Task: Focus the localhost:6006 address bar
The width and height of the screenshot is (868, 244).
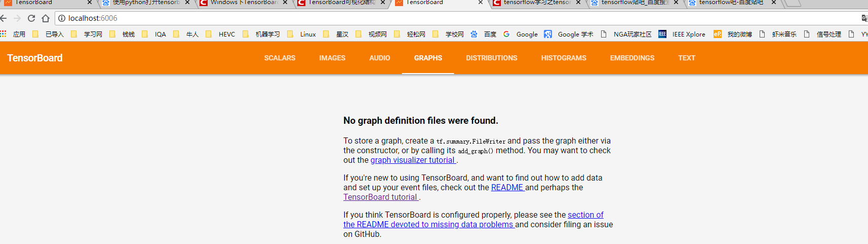Action: coord(456,18)
